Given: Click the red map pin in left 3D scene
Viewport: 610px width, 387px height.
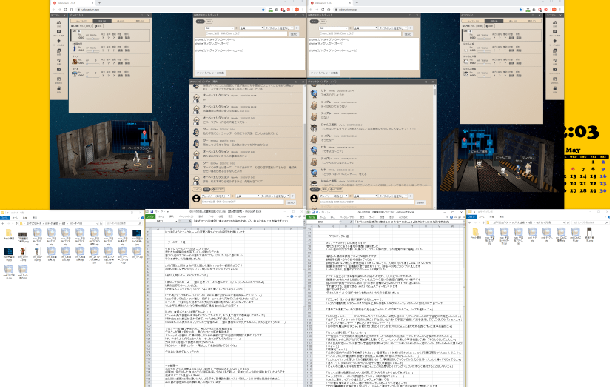Looking at the screenshot, I should (144, 133).
